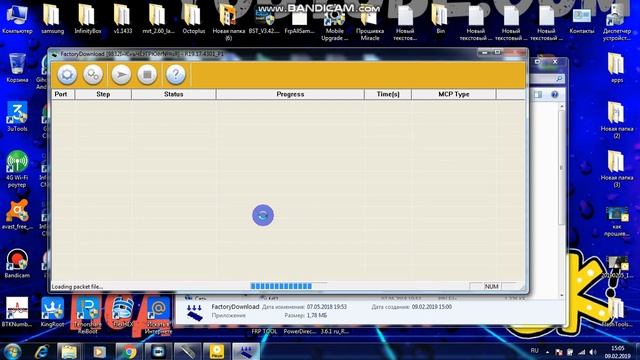The width and height of the screenshot is (640, 360).
Task: Open the Прошивка Miracle folder
Action: tap(370, 23)
